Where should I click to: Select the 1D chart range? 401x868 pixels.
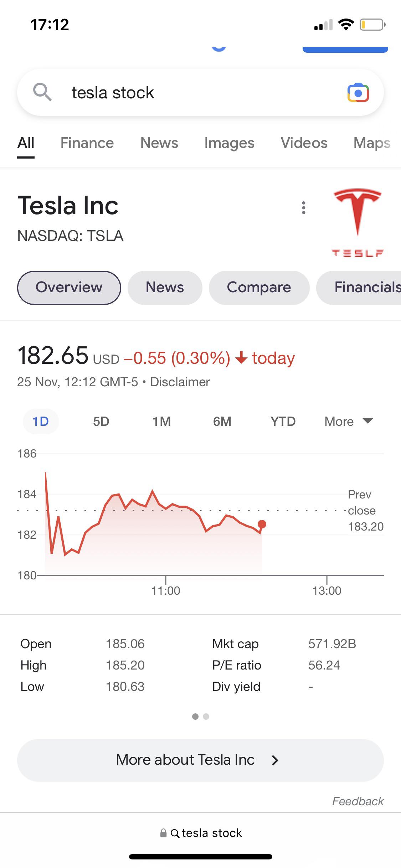pos(40,422)
